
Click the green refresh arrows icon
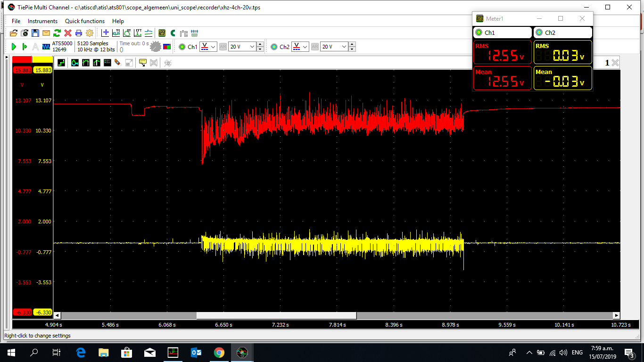click(57, 33)
